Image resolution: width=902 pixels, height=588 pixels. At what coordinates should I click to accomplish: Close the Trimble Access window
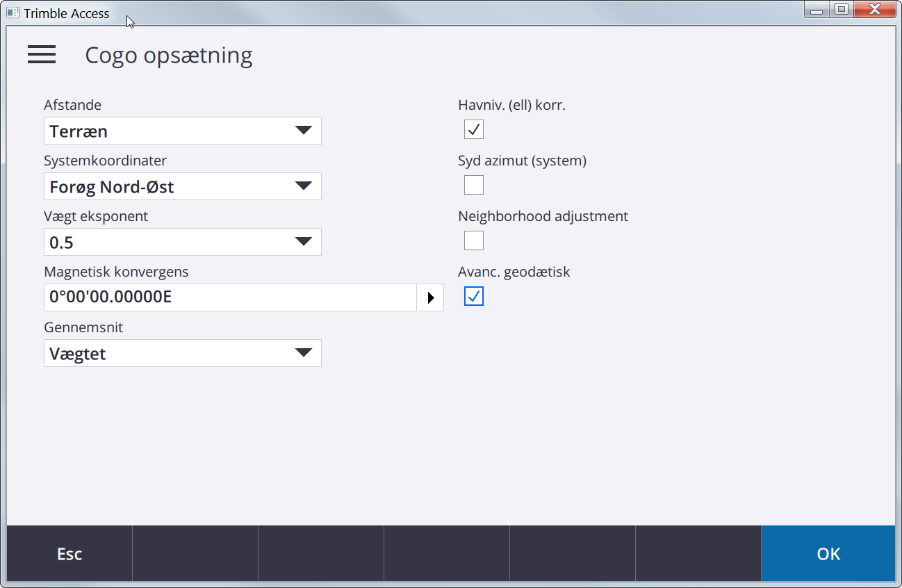[x=874, y=10]
